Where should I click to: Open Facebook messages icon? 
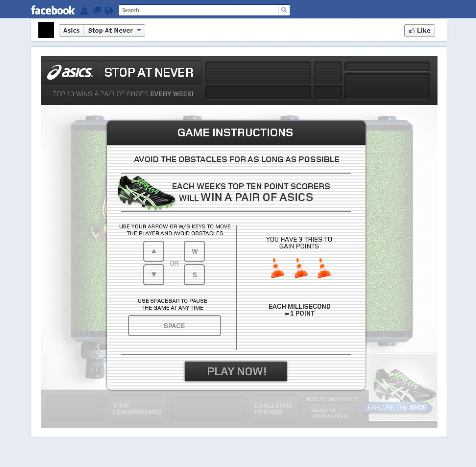[x=96, y=10]
